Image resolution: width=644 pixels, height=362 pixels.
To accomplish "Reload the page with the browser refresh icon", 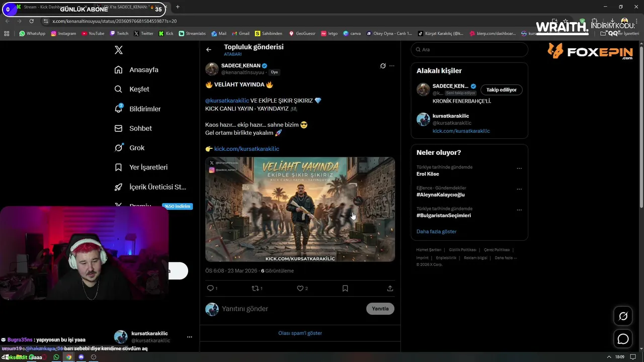I will click(x=31, y=21).
